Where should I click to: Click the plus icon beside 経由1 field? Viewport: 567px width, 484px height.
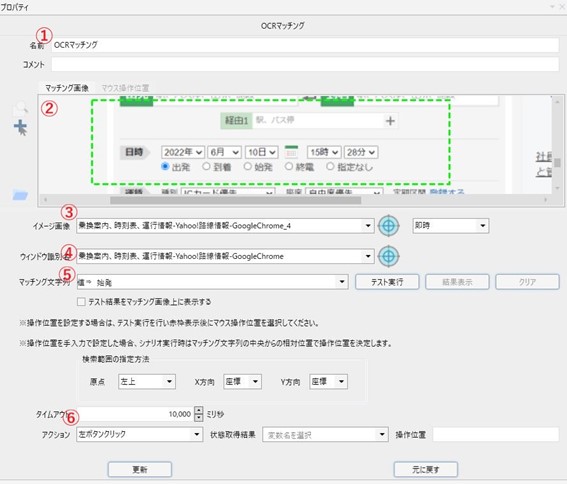click(x=390, y=121)
